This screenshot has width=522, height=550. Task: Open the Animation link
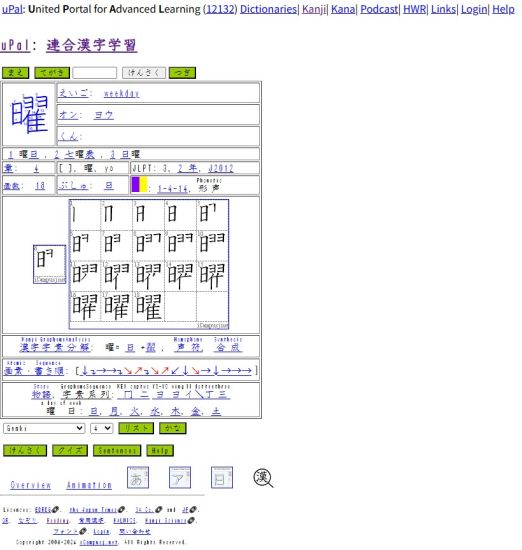click(89, 485)
